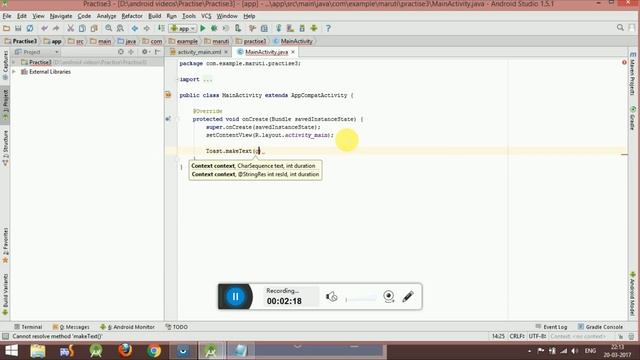The image size is (640, 360).
Task: Open the Navigate menu
Action: coord(61,16)
